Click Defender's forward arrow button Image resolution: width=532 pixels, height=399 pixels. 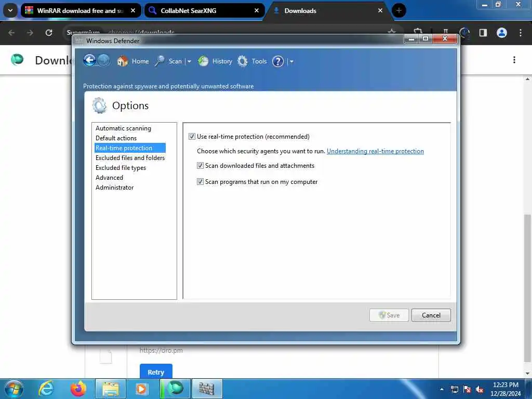click(104, 61)
